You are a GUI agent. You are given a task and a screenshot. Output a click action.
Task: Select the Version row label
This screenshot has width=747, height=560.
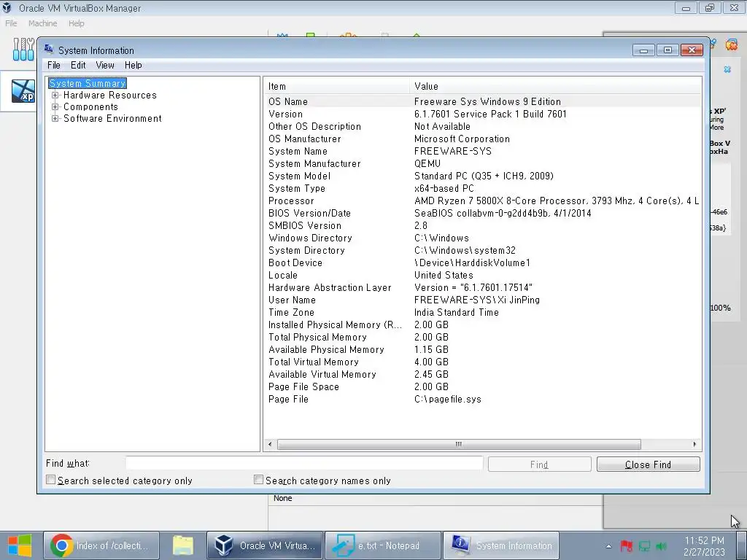(x=285, y=114)
